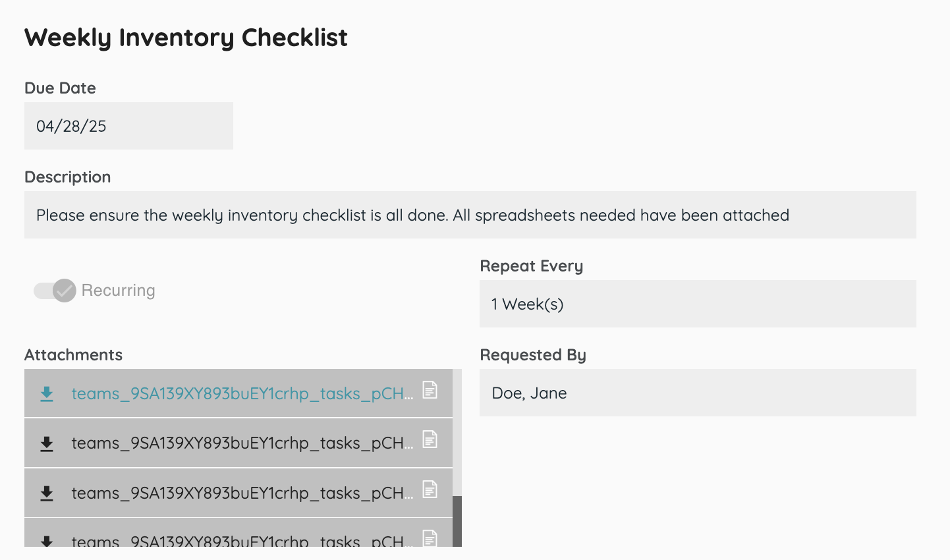Click the Repeat Every field showing 1 Week(s)
The image size is (950, 560).
(x=698, y=304)
